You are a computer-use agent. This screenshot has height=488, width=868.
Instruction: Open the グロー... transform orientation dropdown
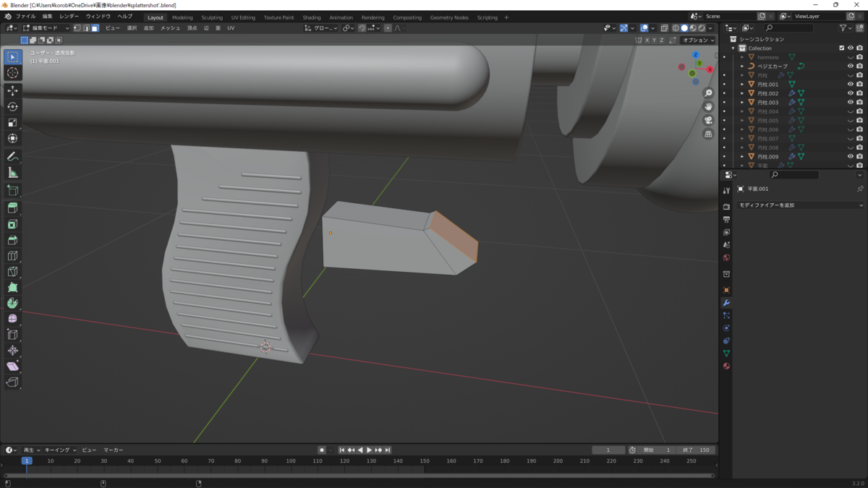[321, 28]
